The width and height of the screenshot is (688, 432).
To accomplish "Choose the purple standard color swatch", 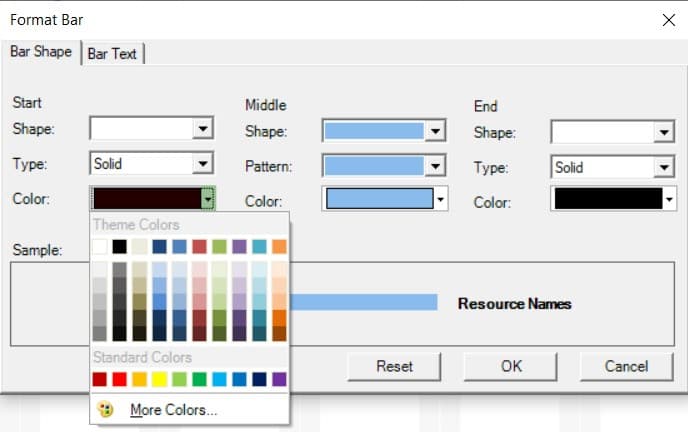I will pos(279,379).
